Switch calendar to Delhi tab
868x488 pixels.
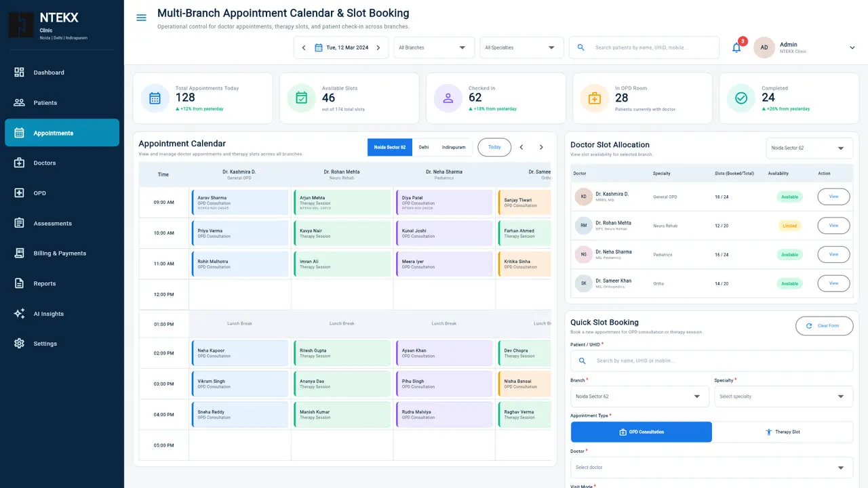[424, 147]
